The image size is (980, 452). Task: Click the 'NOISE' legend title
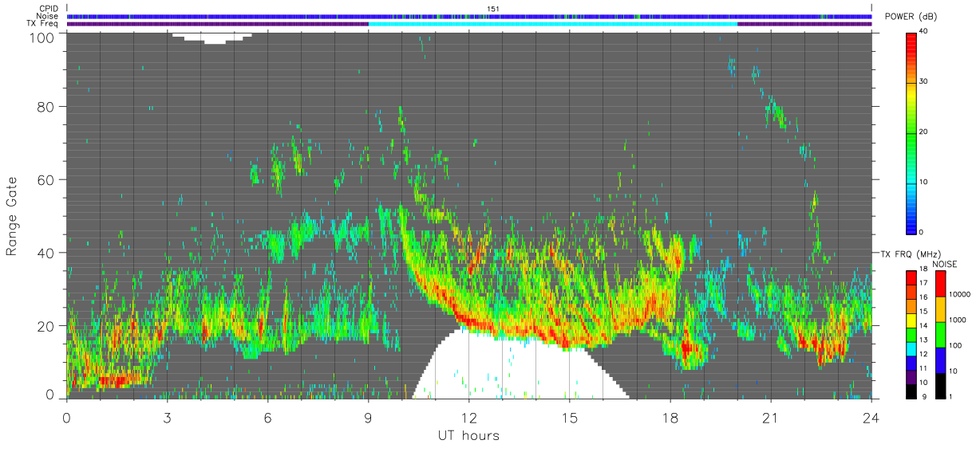pos(946,263)
